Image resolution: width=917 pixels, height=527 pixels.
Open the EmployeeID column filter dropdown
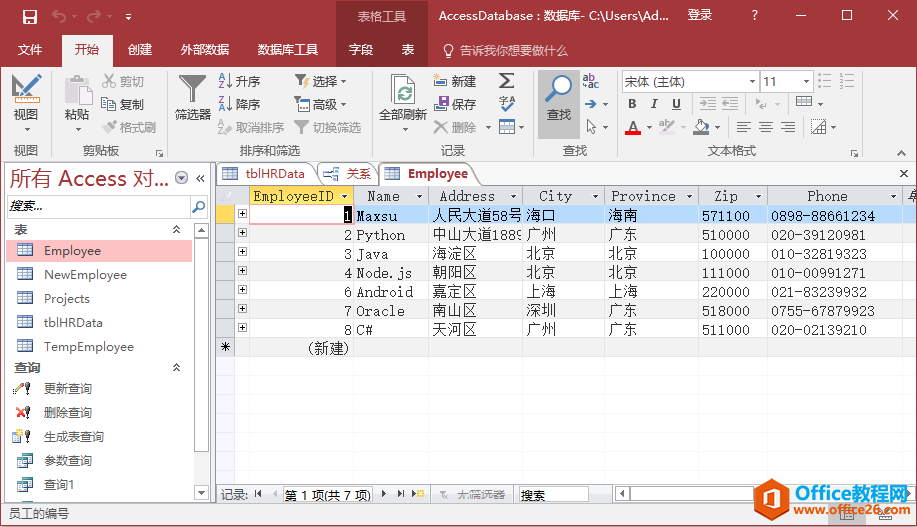(x=345, y=197)
